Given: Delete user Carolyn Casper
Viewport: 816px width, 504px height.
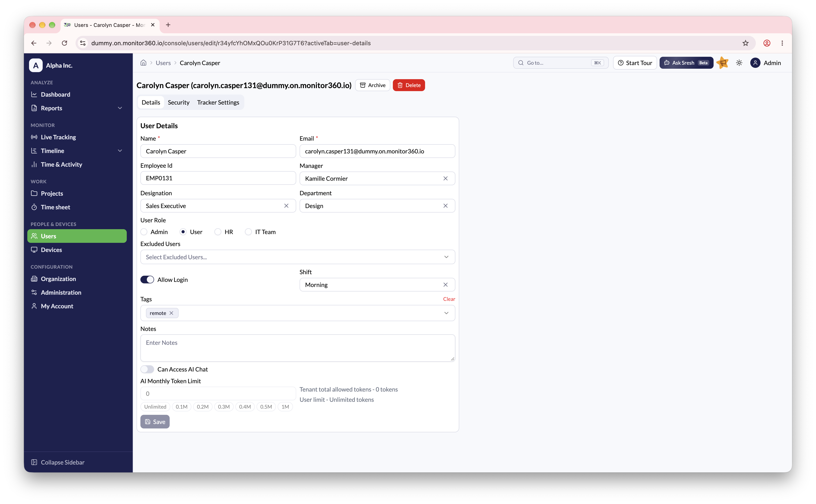Looking at the screenshot, I should (x=409, y=85).
